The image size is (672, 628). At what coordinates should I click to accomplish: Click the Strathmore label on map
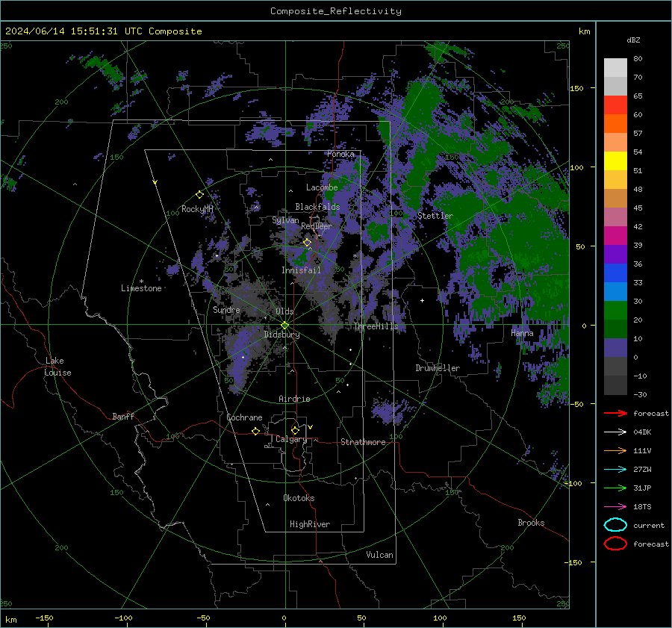click(363, 442)
